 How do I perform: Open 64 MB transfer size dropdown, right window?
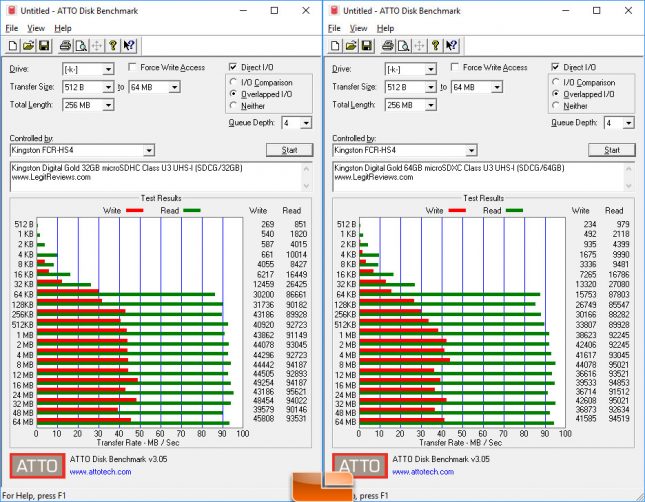click(497, 87)
